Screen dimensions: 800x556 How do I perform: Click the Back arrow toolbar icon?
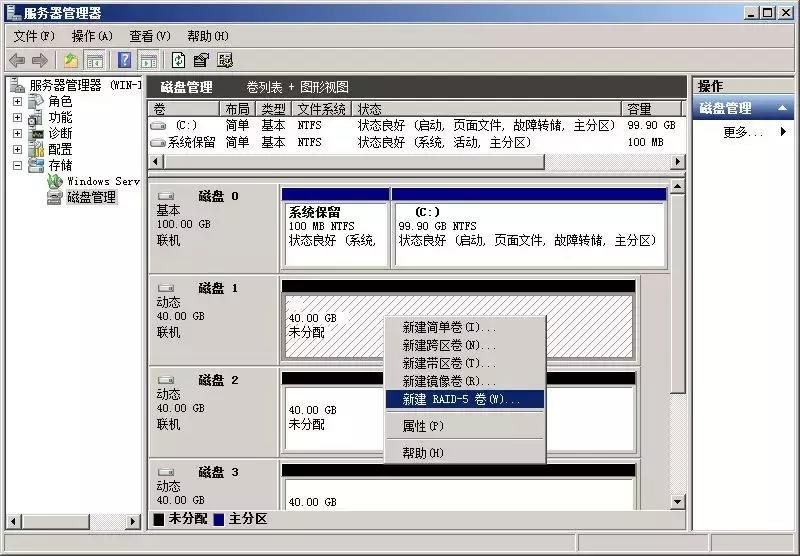pyautogui.click(x=17, y=61)
